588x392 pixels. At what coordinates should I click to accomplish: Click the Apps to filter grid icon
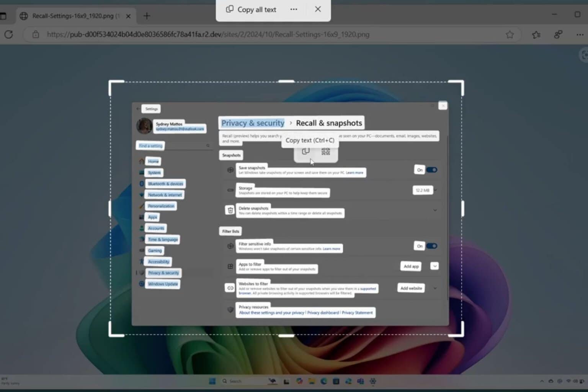230,266
